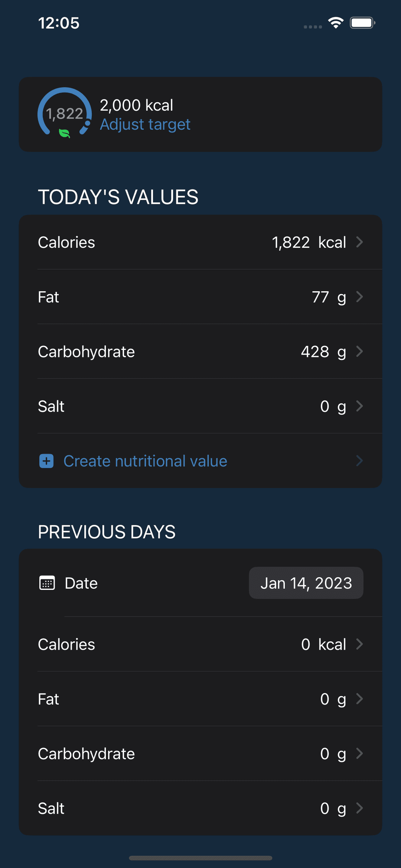
Task: Tap the green leaf icon on calorie ring
Action: [x=65, y=133]
